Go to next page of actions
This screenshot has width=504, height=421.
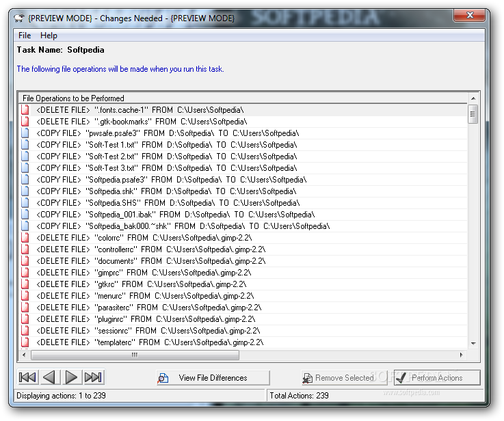click(71, 377)
